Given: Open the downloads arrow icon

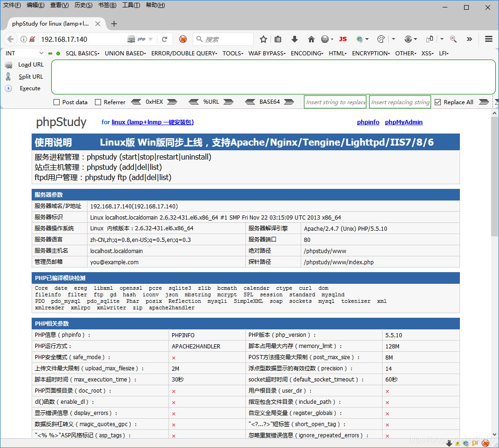Looking at the screenshot, I should tap(295, 39).
